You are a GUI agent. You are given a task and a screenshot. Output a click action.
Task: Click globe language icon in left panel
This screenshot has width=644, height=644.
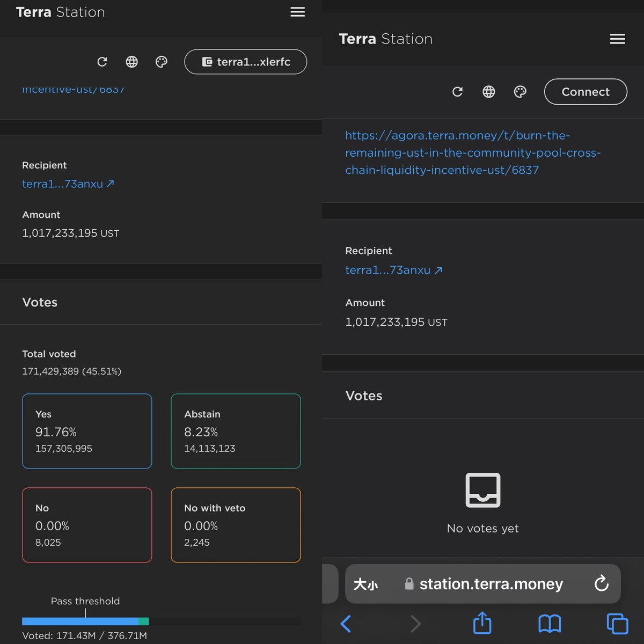131,62
